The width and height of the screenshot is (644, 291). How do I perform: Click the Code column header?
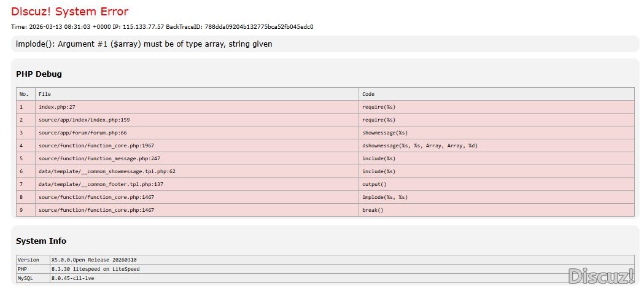[368, 94]
